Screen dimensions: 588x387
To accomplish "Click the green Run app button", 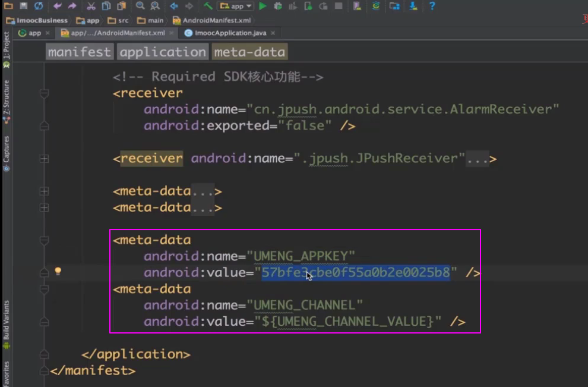I will [263, 6].
